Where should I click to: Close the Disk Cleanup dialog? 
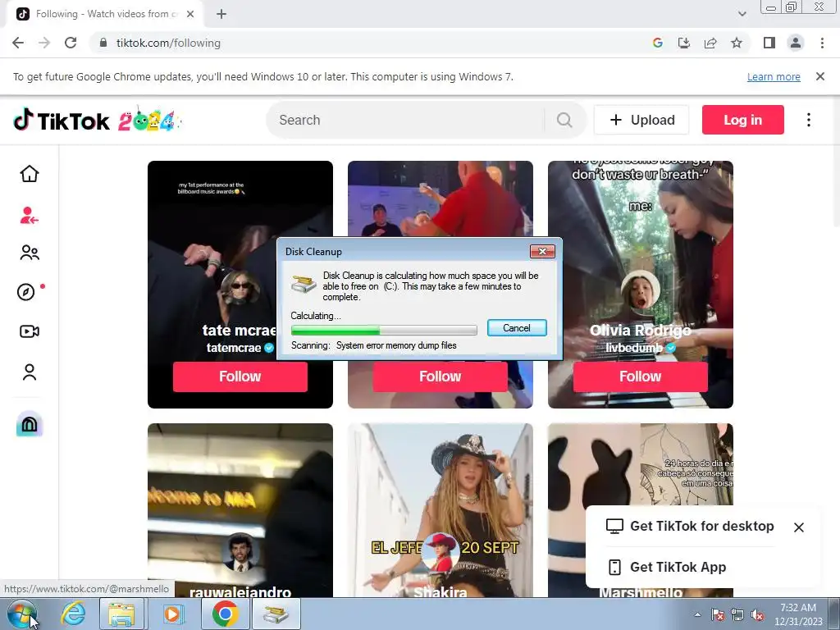pyautogui.click(x=542, y=251)
